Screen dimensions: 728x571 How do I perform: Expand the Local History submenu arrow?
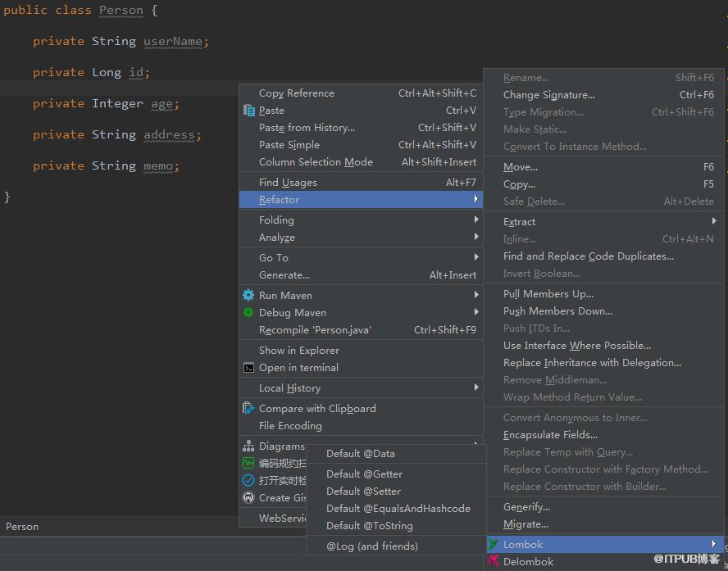[x=475, y=387]
